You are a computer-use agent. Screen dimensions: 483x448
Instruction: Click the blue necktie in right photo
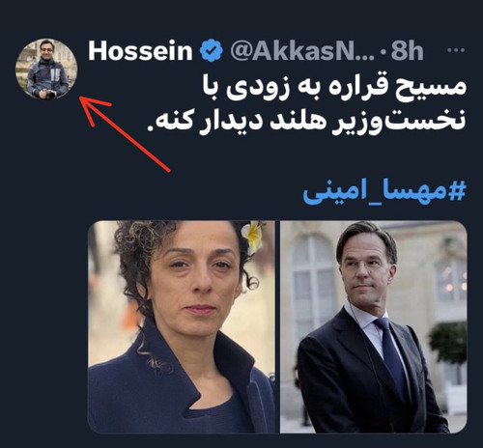tap(392, 354)
